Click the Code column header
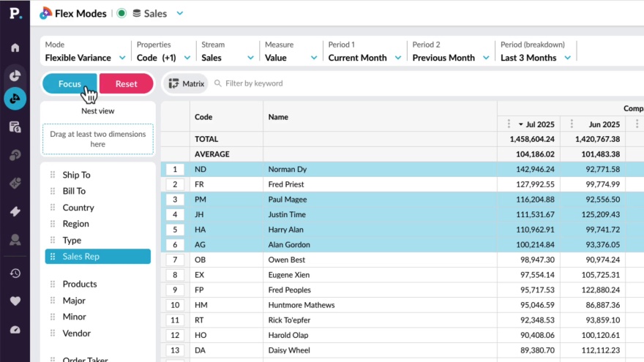The width and height of the screenshot is (644, 362). point(226,117)
